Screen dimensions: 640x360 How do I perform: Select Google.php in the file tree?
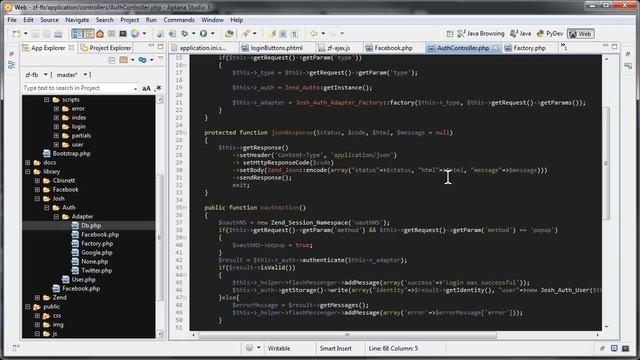(97, 253)
